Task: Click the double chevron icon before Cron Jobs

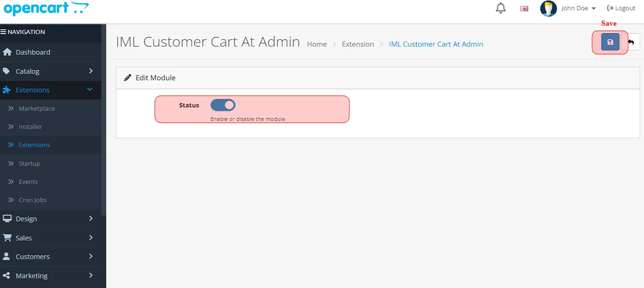Action: click(x=11, y=200)
